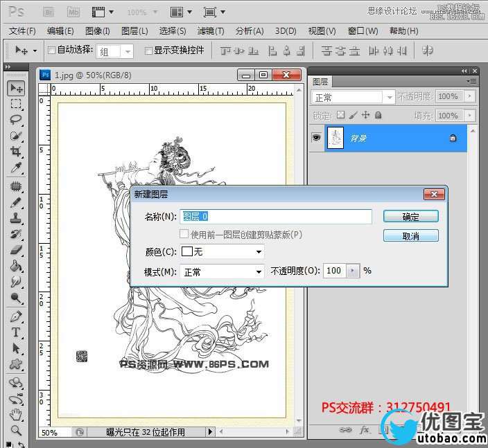Screen dimensions: 488x448
Task: Select the Blur tool
Action: (16, 282)
